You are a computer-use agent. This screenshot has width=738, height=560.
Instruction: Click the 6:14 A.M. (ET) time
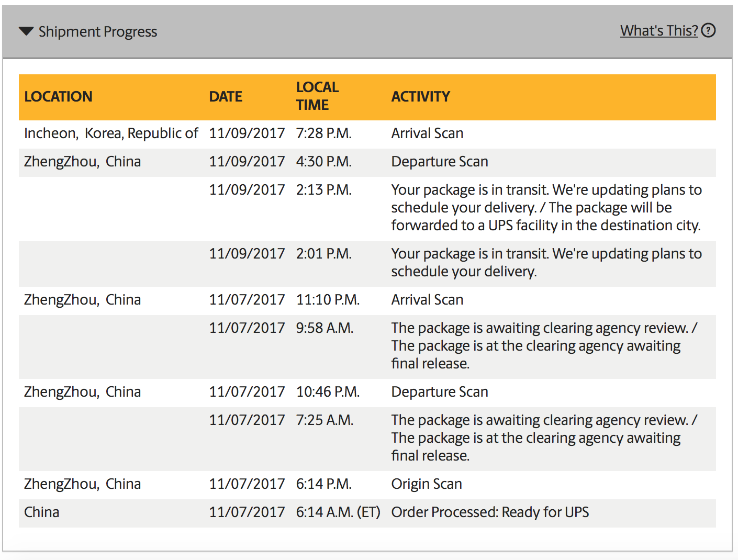[x=338, y=512]
